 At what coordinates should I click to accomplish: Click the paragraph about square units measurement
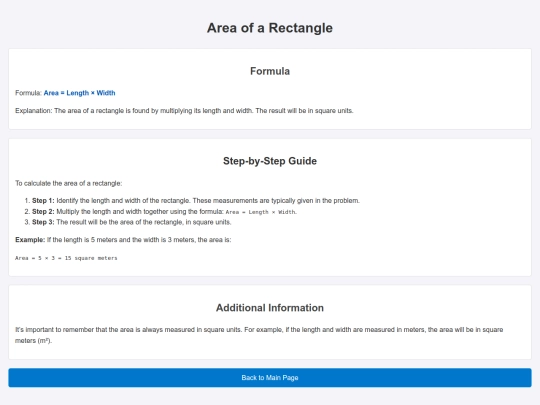click(259, 335)
